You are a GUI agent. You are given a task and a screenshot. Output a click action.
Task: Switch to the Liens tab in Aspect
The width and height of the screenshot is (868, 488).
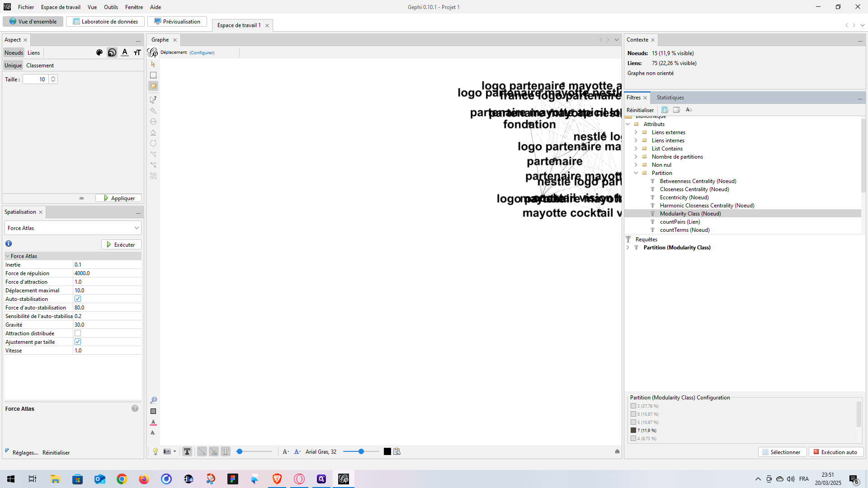click(33, 53)
